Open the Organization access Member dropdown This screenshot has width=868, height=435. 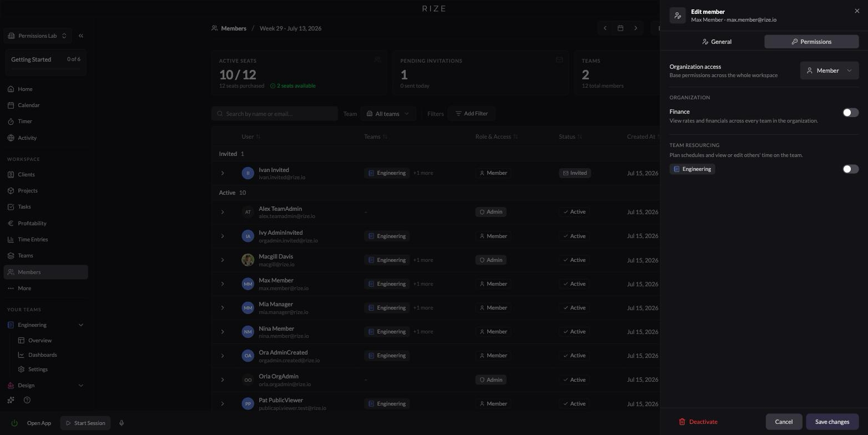tap(829, 70)
